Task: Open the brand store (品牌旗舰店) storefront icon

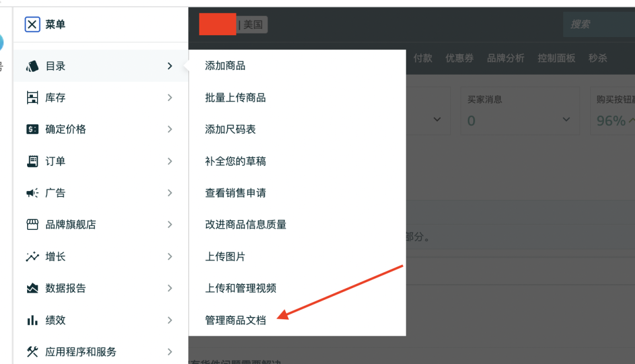Action: click(x=32, y=225)
